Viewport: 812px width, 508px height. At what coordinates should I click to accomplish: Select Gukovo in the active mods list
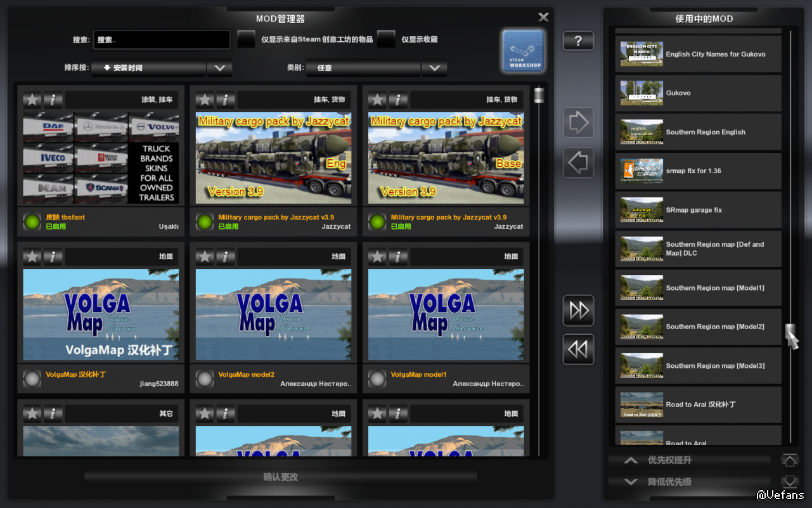[x=698, y=93]
